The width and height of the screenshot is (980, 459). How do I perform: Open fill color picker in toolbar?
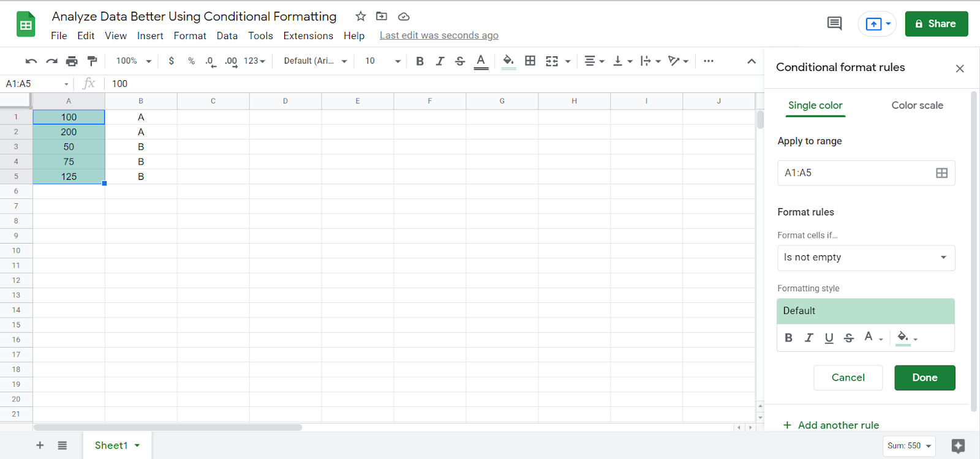click(x=508, y=61)
